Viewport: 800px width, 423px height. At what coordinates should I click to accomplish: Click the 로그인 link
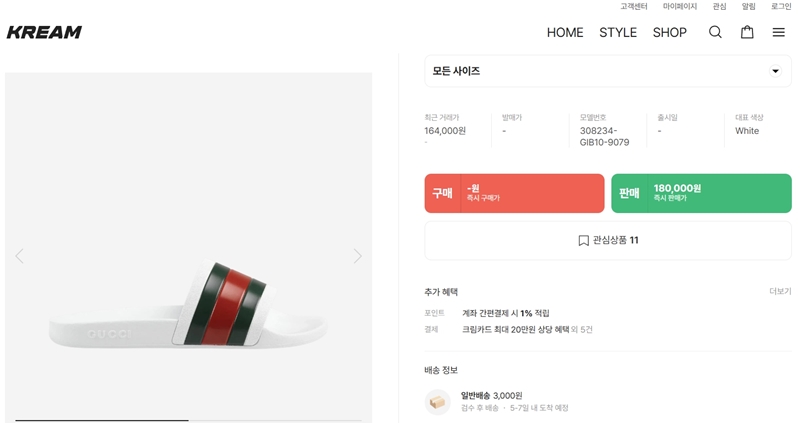[x=781, y=7]
